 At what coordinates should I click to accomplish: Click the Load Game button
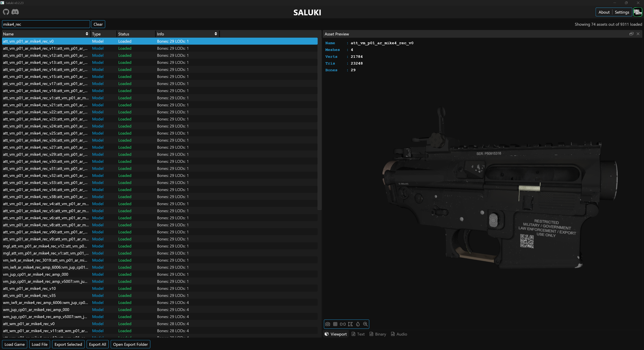(14, 344)
